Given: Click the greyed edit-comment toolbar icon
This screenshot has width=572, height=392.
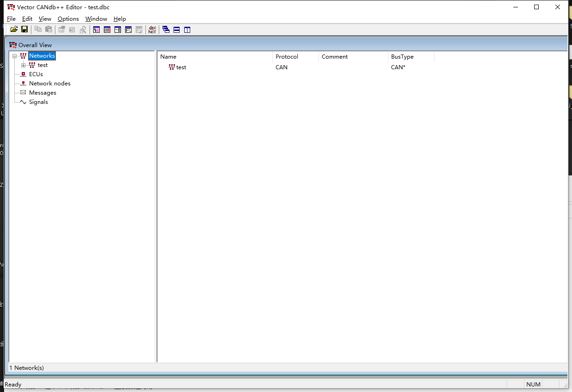Looking at the screenshot, I should coord(61,30).
